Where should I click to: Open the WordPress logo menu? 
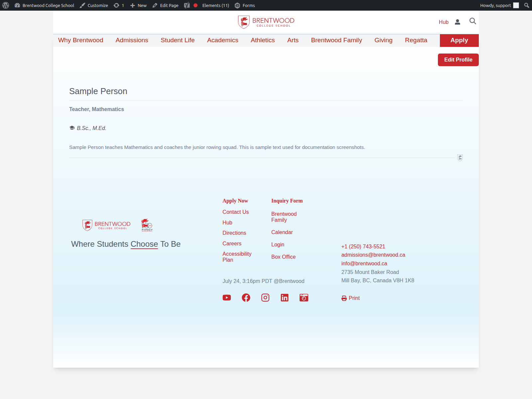6,5
